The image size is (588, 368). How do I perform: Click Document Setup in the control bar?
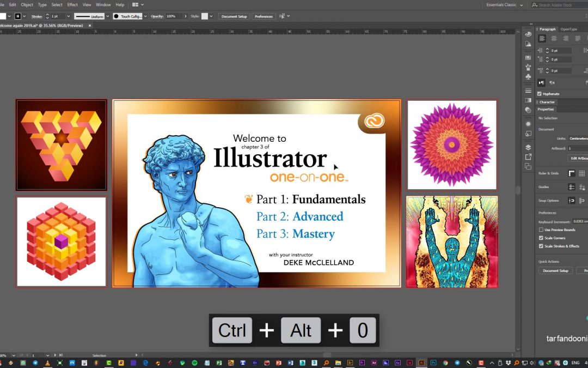point(234,16)
